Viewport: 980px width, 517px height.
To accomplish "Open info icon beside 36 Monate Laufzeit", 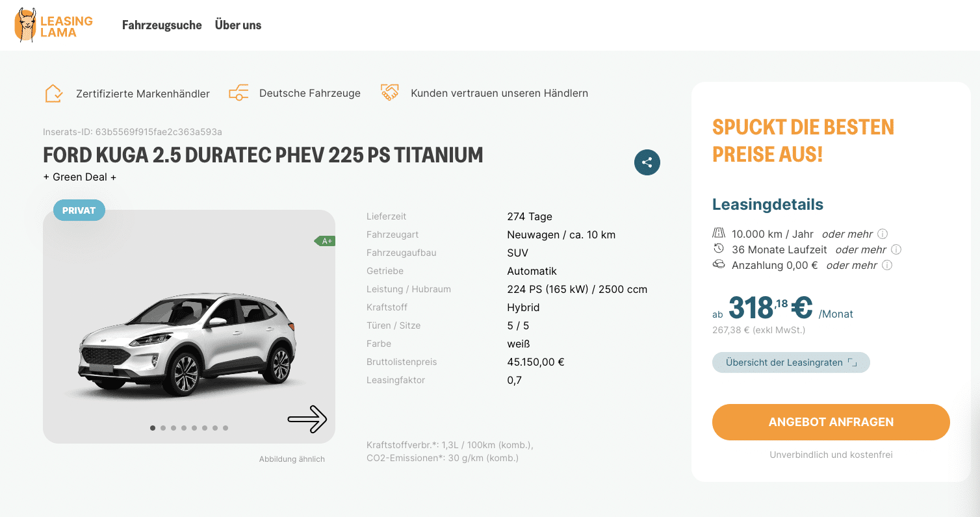I will click(x=896, y=249).
